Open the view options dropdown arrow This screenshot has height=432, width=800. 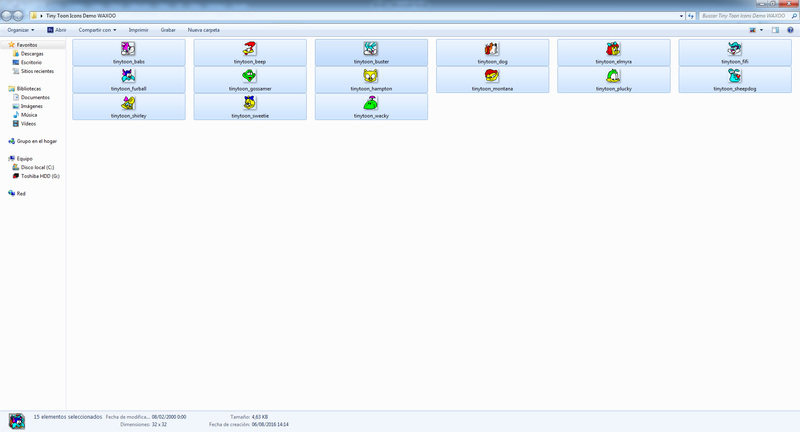pos(761,30)
